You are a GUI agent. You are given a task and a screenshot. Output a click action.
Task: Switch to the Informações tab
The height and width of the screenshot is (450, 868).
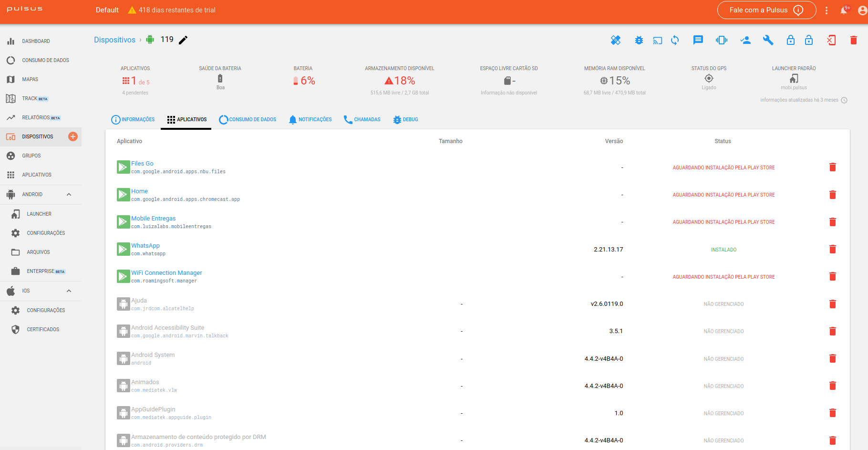133,119
